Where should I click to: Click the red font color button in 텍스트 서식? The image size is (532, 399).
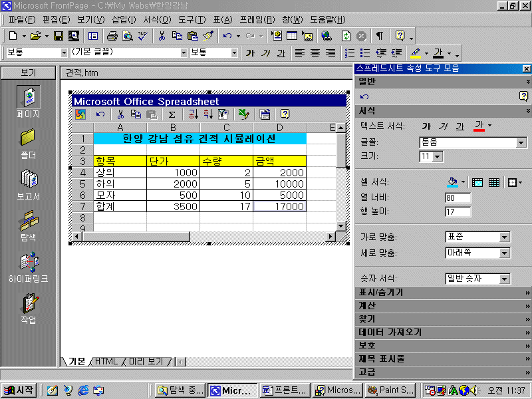(x=479, y=126)
